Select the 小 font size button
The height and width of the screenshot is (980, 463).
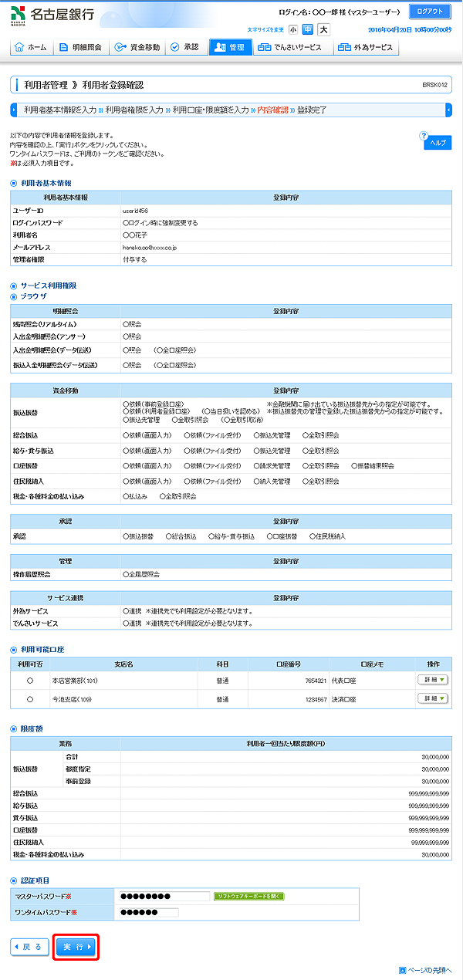[x=293, y=30]
